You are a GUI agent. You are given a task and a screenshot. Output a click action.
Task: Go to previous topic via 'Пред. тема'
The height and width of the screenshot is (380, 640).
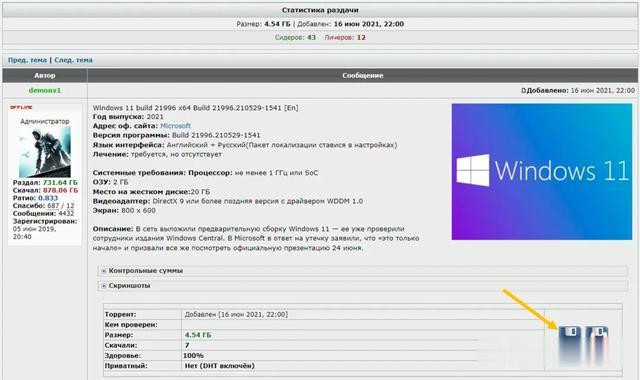[x=27, y=60]
